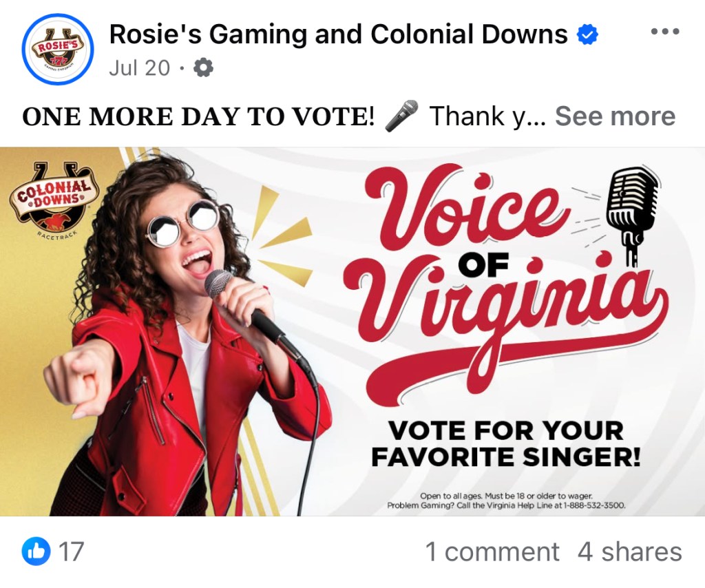Open Rosie's Gaming profile picture

57,49
